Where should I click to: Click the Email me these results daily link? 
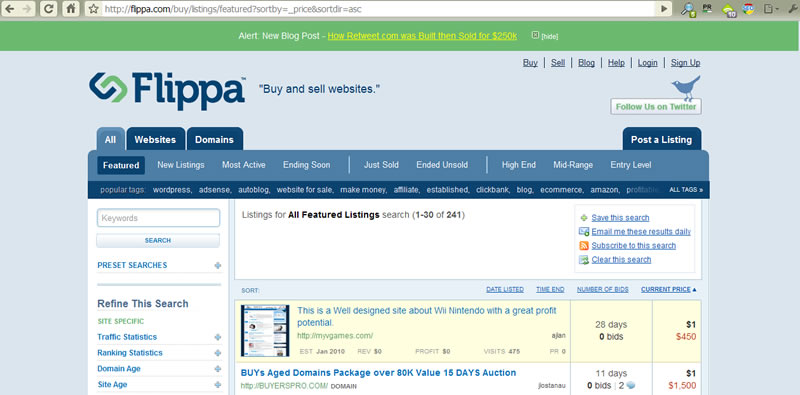point(641,232)
